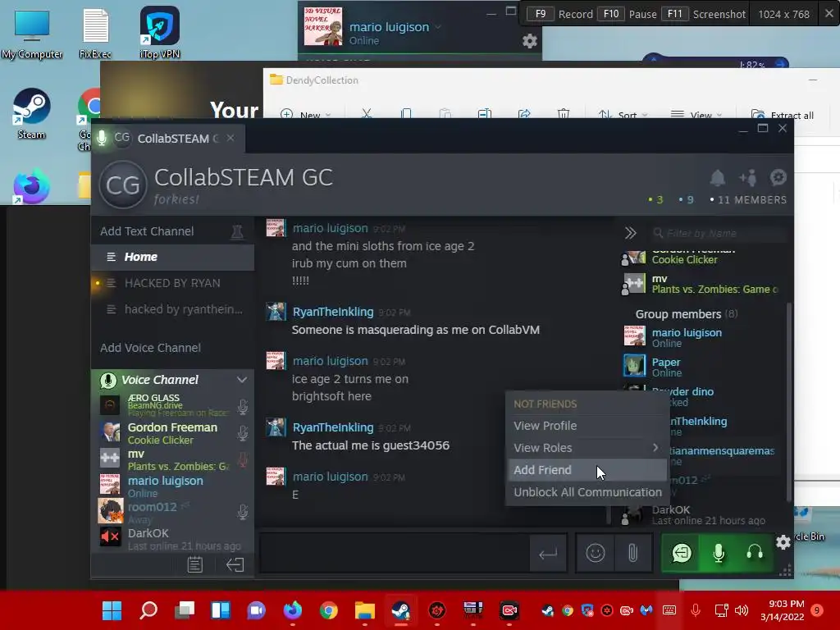
Task: Toggle microphone icon for ÆRO GLASS
Action: (243, 407)
